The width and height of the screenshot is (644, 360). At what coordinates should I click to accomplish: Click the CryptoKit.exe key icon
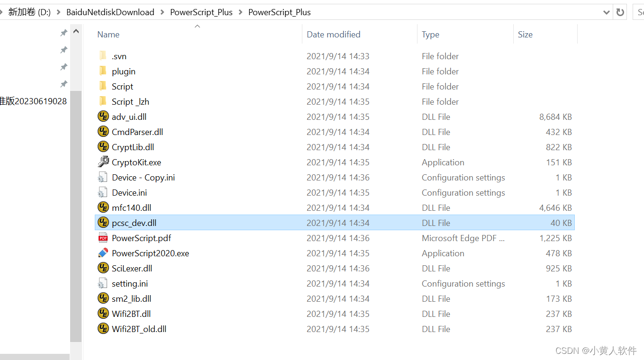[103, 162]
